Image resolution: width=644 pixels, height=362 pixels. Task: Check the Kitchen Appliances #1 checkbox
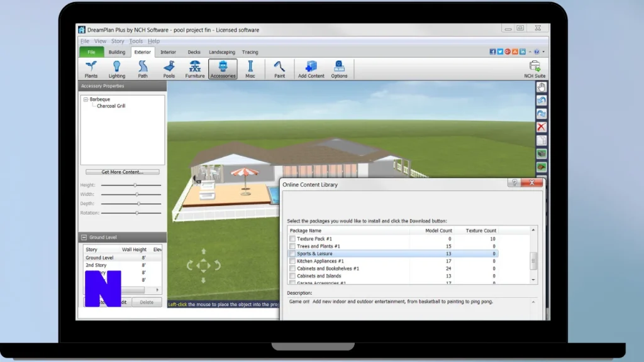pos(292,261)
